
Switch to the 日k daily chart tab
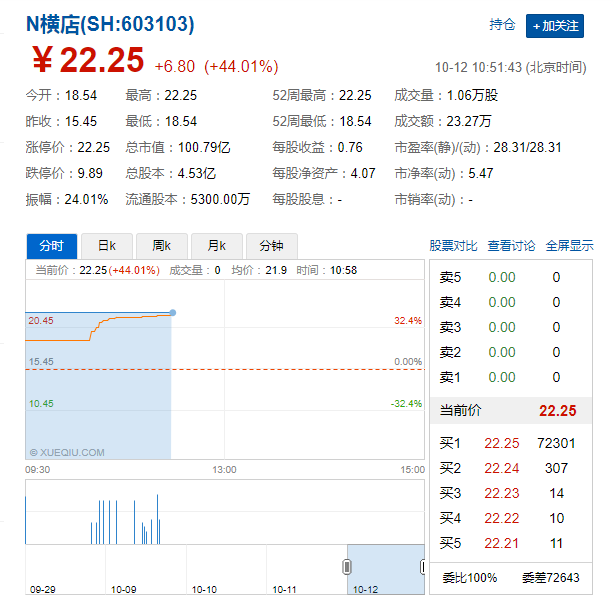[107, 246]
